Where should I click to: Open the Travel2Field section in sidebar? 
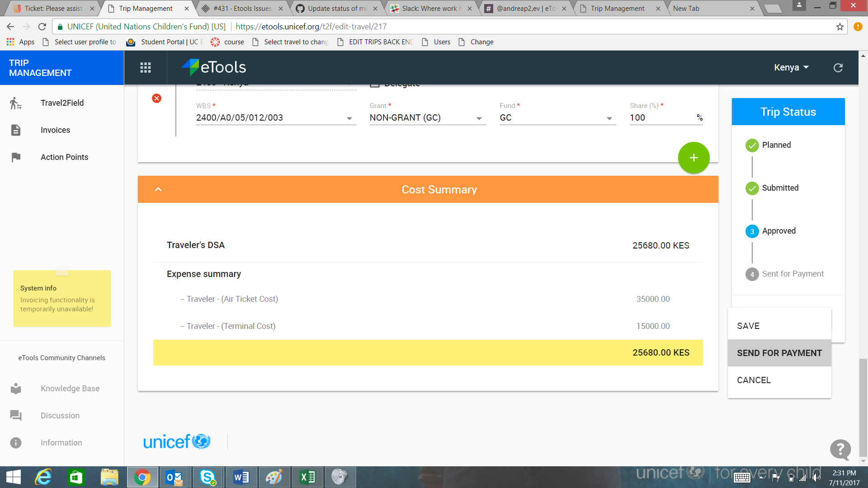(x=62, y=103)
